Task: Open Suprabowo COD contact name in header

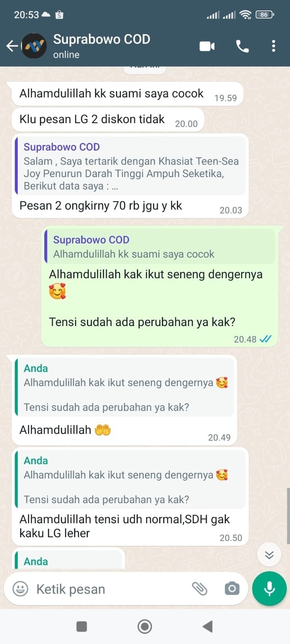Action: (101, 39)
